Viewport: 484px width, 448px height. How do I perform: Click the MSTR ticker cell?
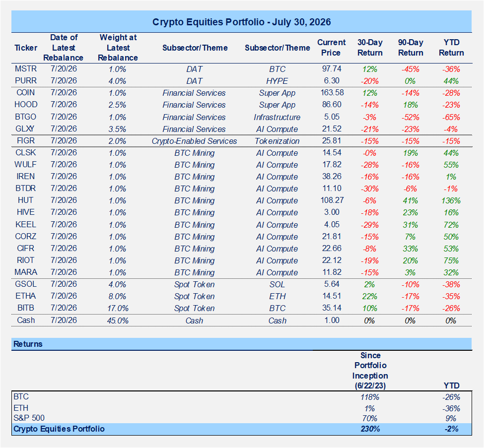click(x=26, y=69)
